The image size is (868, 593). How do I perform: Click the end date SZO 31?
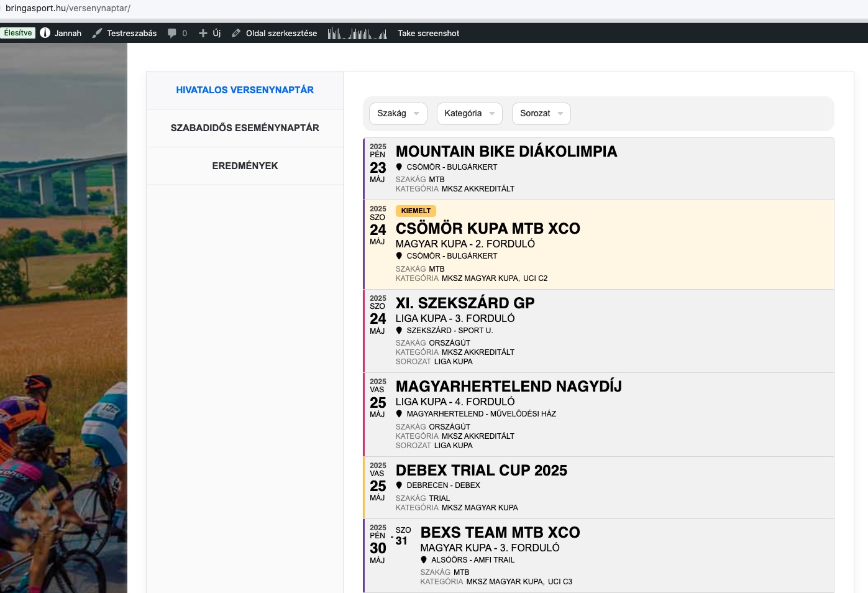coord(403,536)
